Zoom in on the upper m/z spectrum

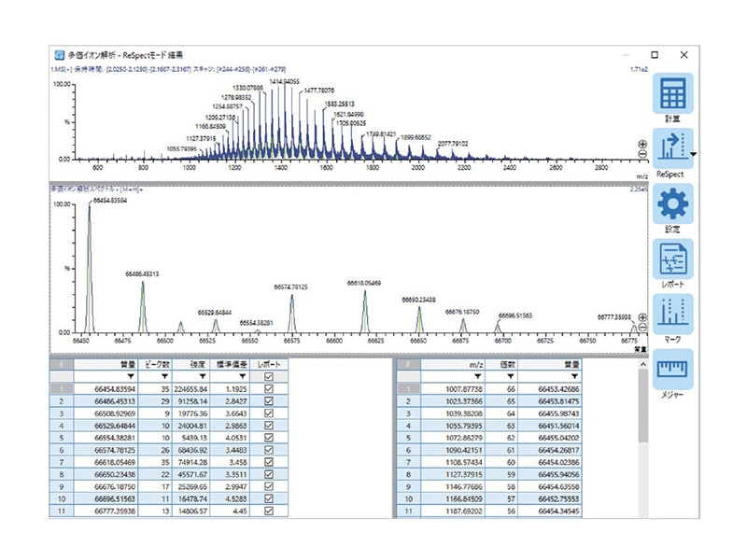642,145
